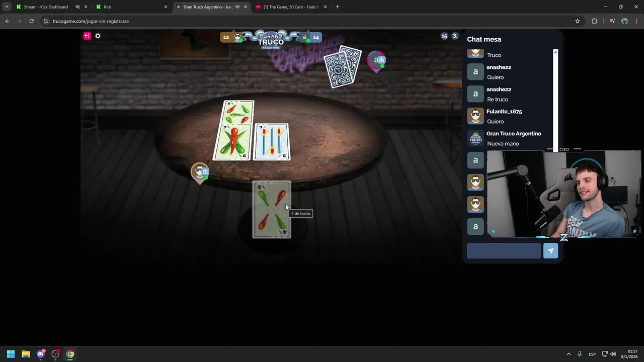
Task: Select the Gran Truco Argentino browser tab
Action: [207, 7]
